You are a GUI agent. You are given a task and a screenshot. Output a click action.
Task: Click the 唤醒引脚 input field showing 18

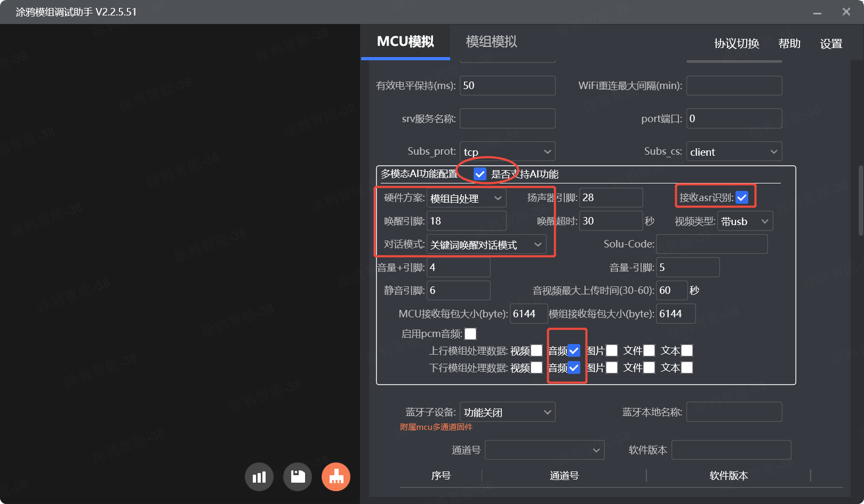466,221
